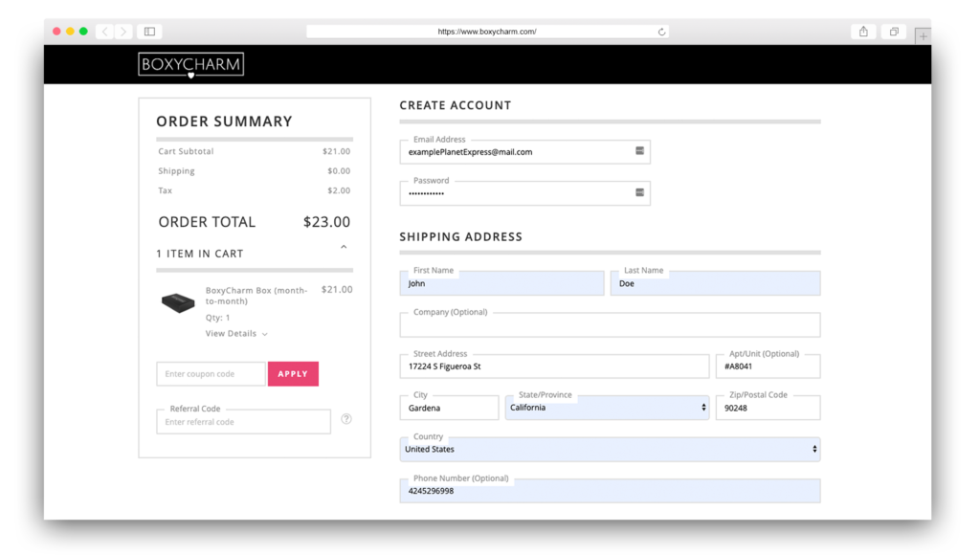Click the Referral Code input field
Image resolution: width=980 pixels, height=555 pixels.
(x=244, y=422)
